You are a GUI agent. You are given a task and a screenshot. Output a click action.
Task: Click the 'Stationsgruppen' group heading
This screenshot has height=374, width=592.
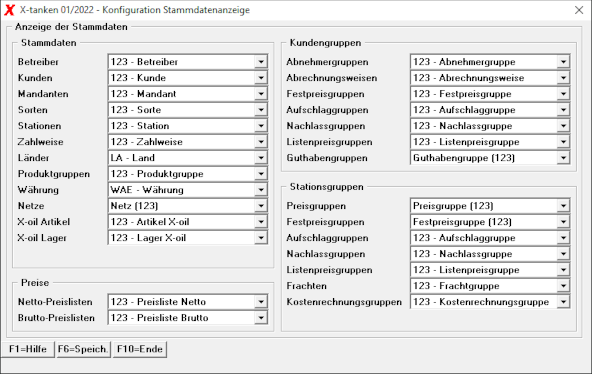tap(327, 187)
